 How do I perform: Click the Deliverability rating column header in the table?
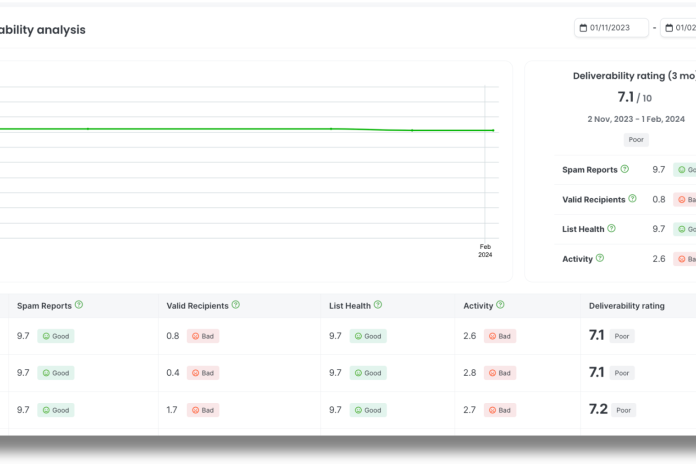626,305
